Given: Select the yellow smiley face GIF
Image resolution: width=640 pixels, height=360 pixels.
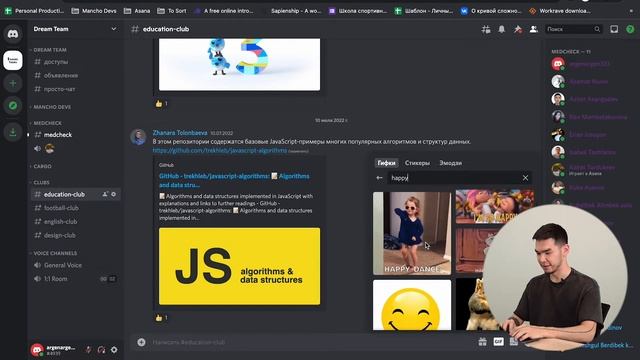Looking at the screenshot, I should click(x=412, y=305).
